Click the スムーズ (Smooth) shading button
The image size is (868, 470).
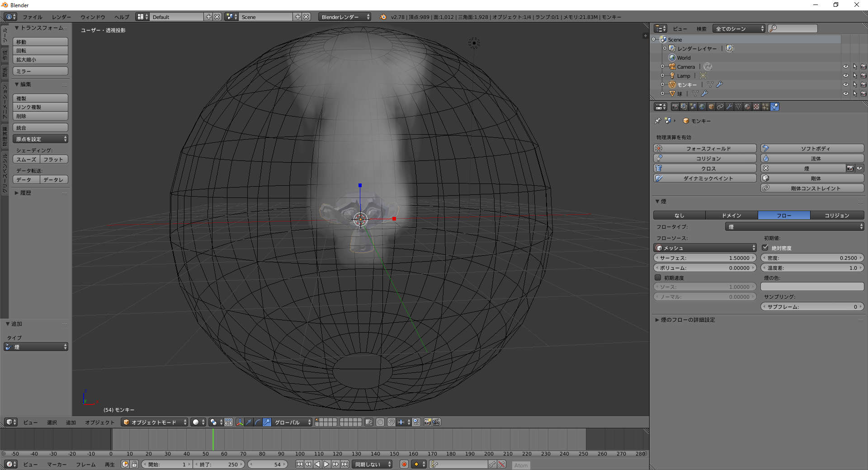[x=26, y=160]
